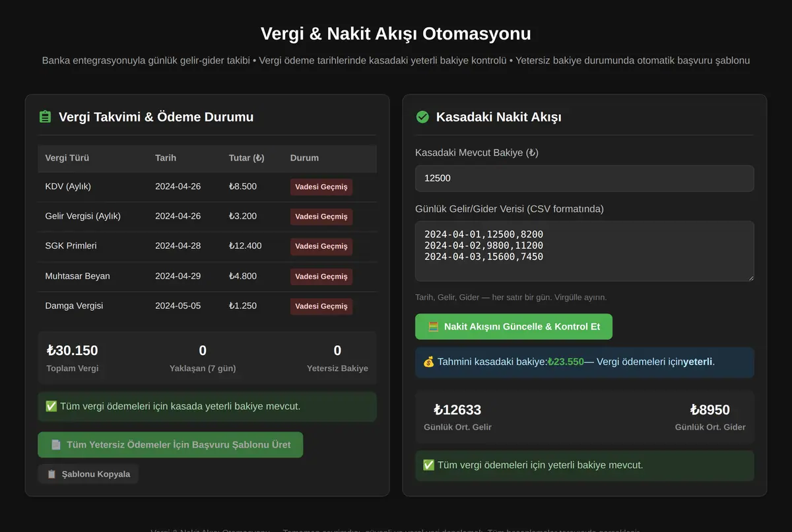792x532 pixels.
Task: Click the Yaklaşan (7 gün) count
Action: [203, 350]
